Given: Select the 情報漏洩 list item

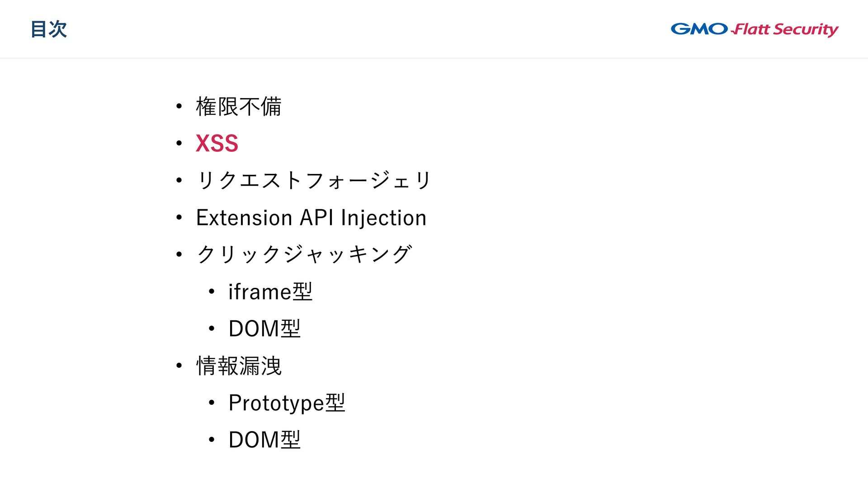Looking at the screenshot, I should [239, 366].
